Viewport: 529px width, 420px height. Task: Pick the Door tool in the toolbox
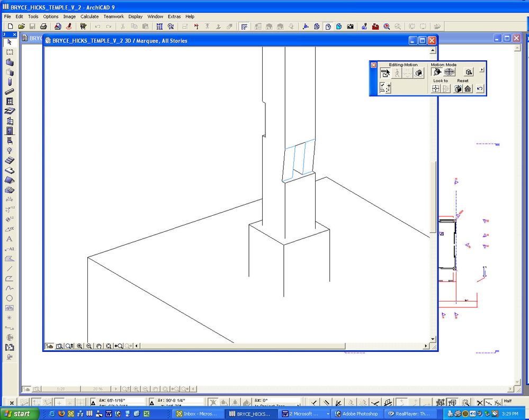coord(10,131)
